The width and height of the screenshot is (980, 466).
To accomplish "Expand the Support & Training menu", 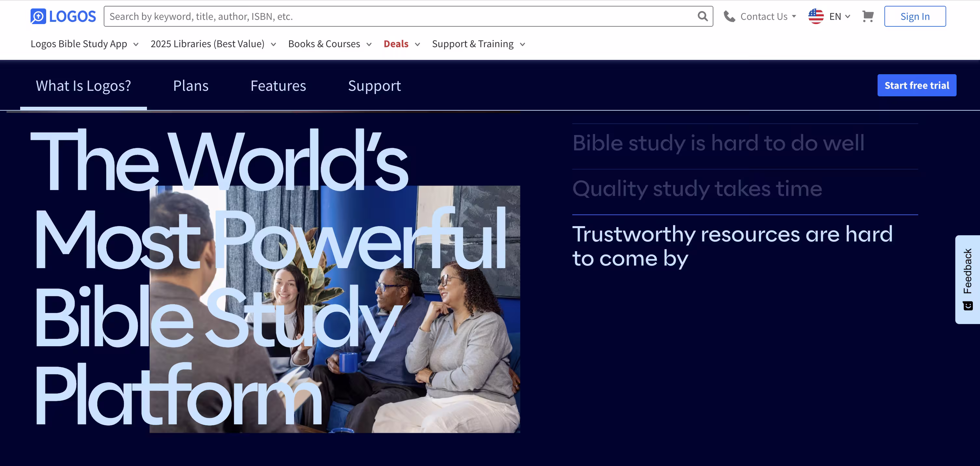I will click(479, 44).
